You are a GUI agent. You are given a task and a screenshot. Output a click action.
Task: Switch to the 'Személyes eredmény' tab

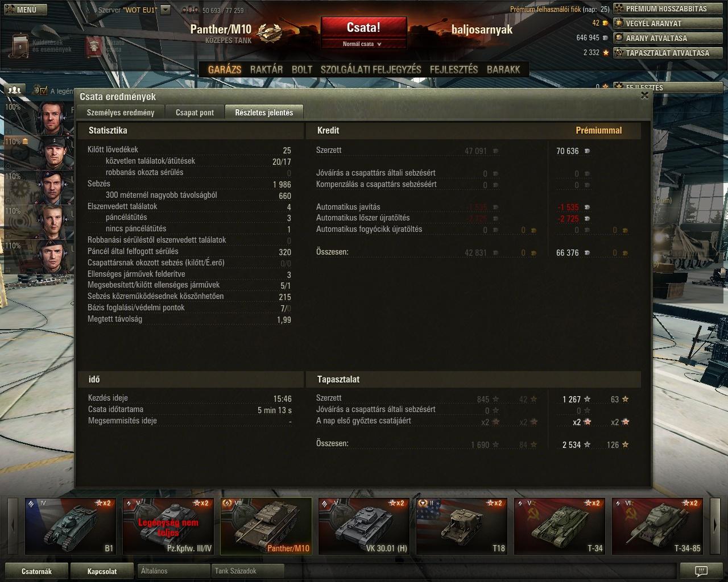coord(121,113)
